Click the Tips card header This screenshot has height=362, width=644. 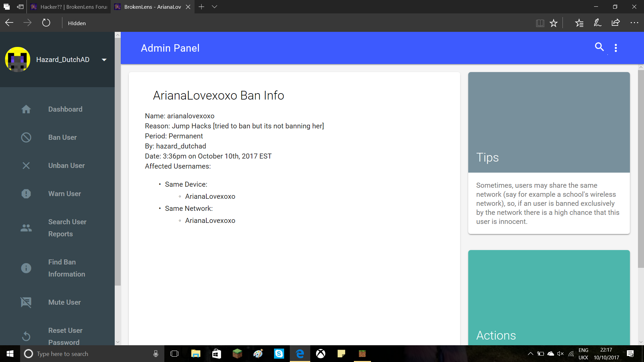pyautogui.click(x=549, y=122)
